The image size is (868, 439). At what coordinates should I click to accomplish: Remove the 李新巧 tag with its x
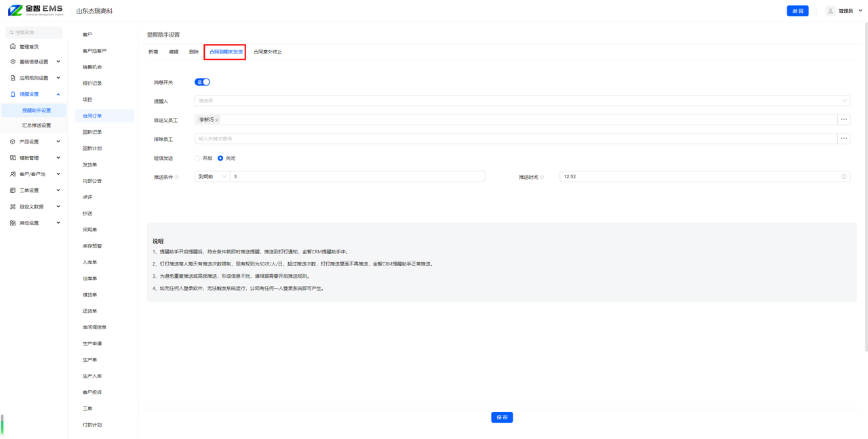217,120
